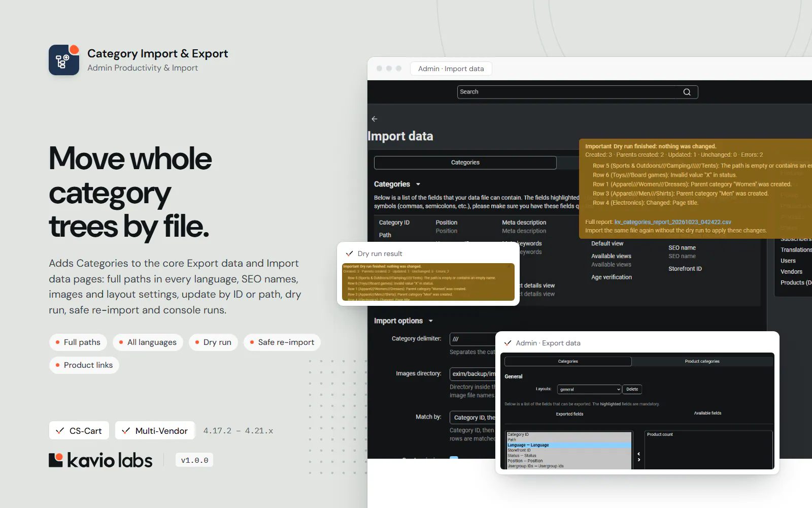Viewport: 812px width, 508px height.
Task: Select 'Product count' in Available fields
Action: click(660, 434)
